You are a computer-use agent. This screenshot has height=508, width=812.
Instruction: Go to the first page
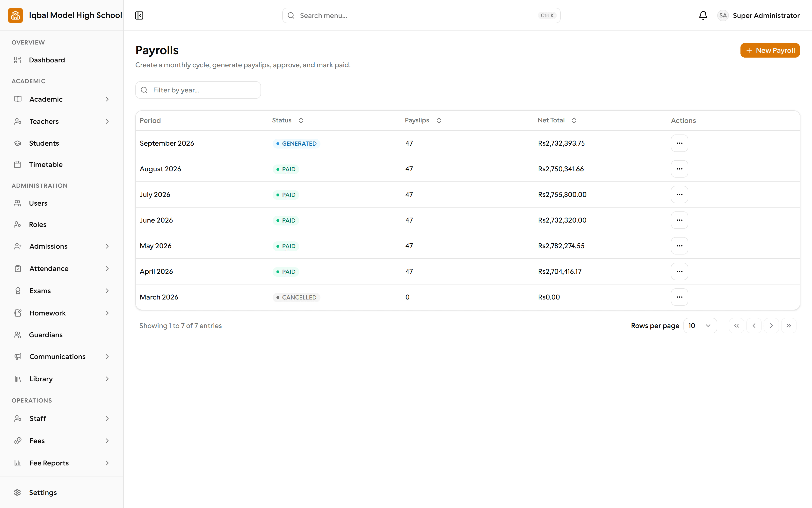click(737, 326)
